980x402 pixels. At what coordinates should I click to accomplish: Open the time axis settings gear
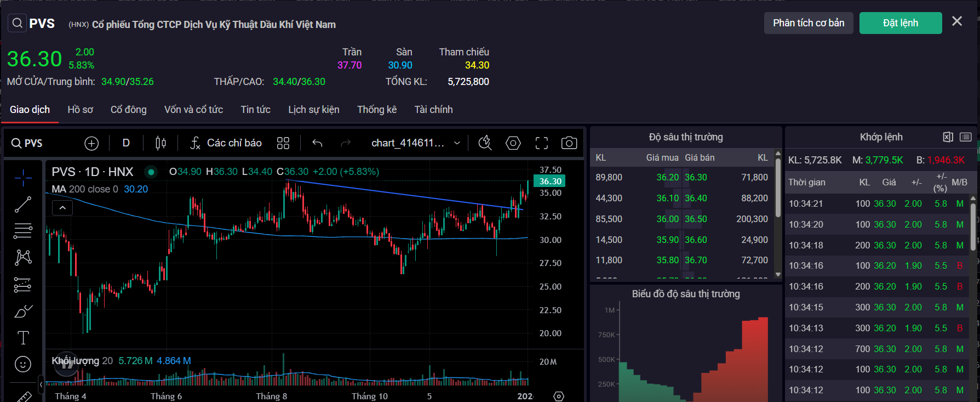coord(559,396)
